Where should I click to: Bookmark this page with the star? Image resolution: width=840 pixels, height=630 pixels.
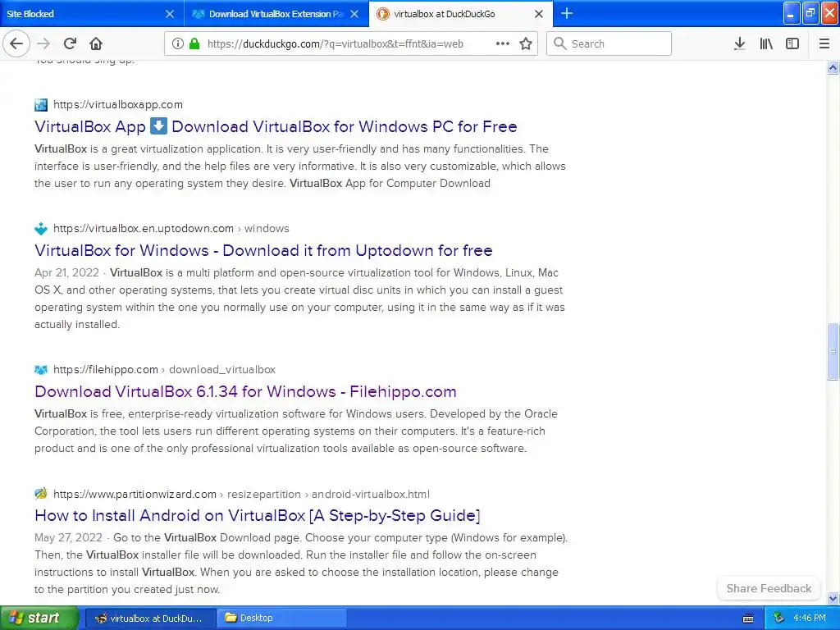(526, 43)
